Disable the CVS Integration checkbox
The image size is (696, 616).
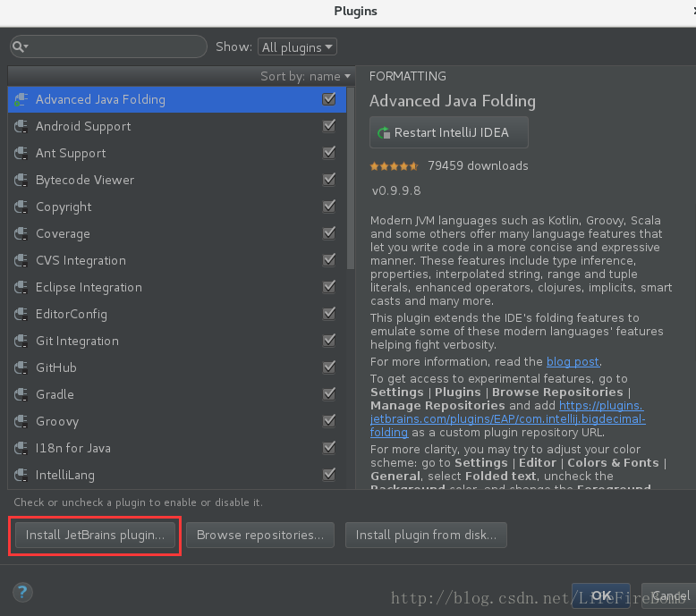click(x=329, y=260)
